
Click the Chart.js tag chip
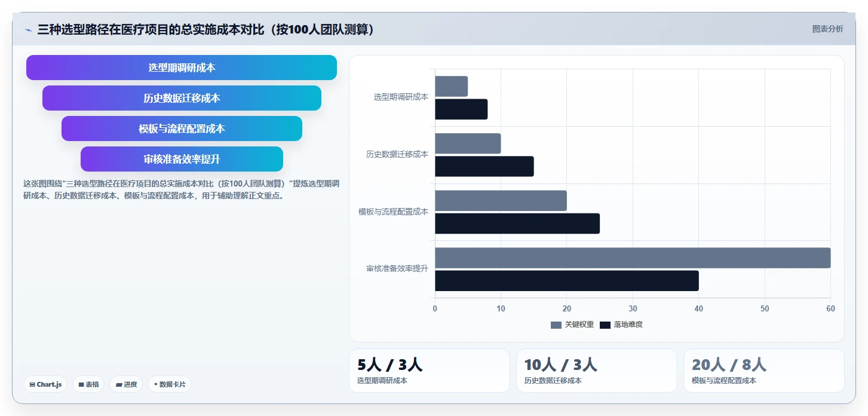[45, 384]
